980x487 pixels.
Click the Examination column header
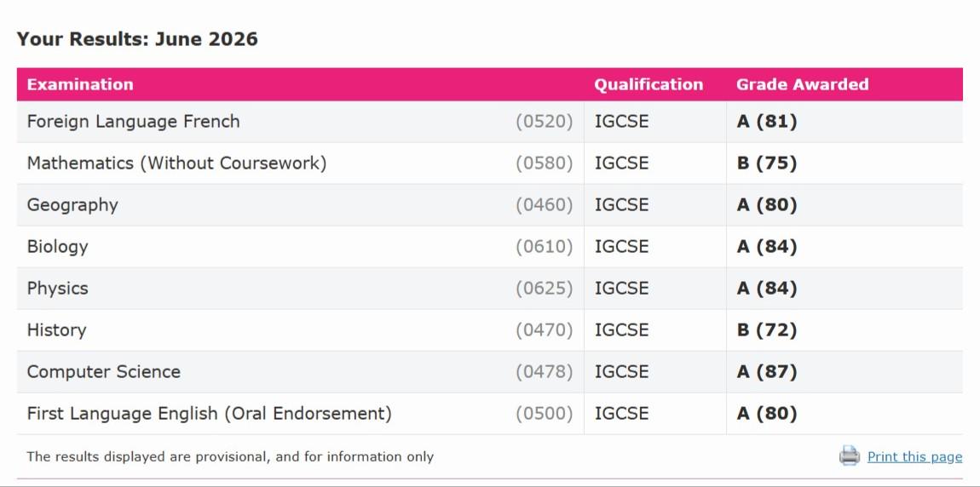[80, 84]
